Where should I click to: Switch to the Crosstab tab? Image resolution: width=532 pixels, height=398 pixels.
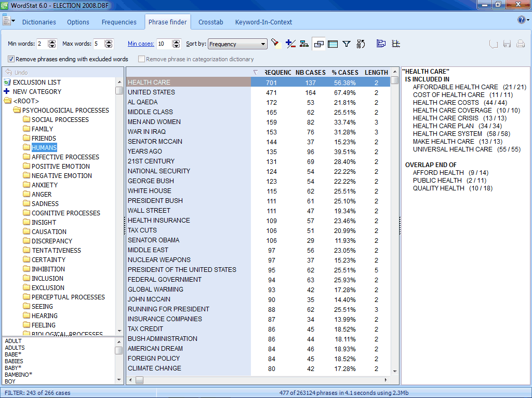click(x=210, y=22)
